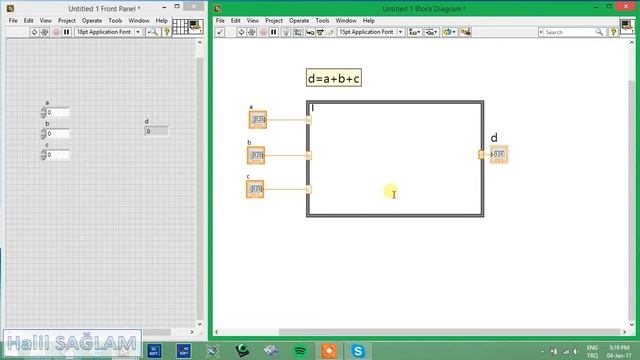The height and width of the screenshot is (360, 640).
Task: Click Run arrow in Front Panel toolbar
Action: point(34,32)
